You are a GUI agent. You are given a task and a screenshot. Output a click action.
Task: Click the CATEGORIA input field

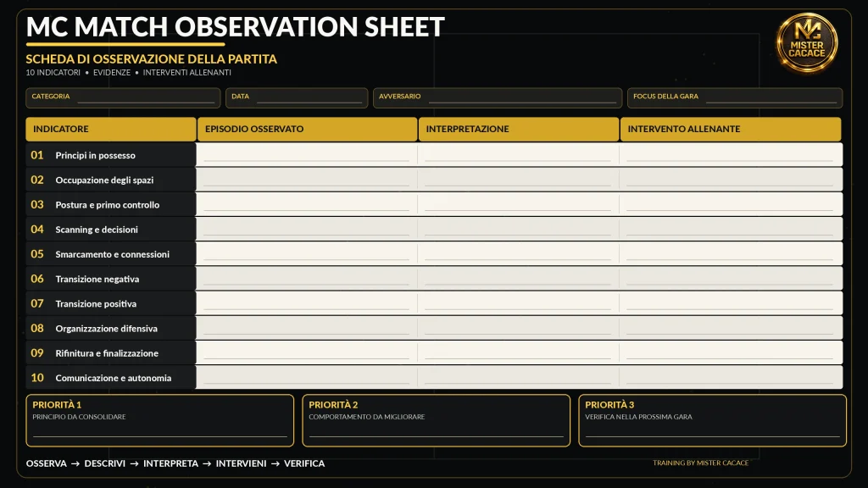123,98
